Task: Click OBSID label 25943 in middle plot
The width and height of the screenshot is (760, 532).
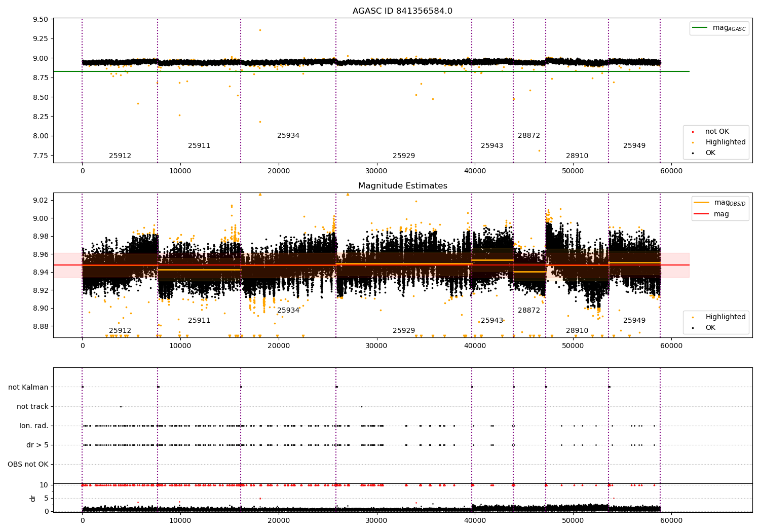Action: point(492,321)
